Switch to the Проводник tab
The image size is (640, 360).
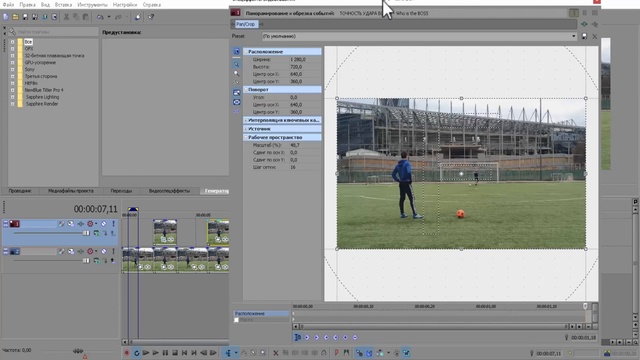[20, 191]
